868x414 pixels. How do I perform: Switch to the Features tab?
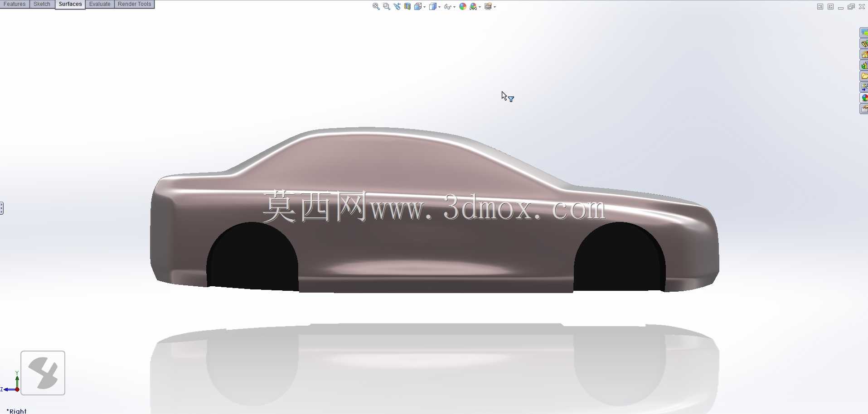click(15, 4)
